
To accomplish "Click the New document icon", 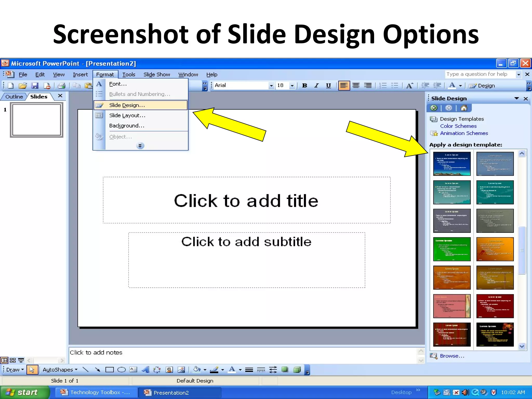I will pos(11,86).
